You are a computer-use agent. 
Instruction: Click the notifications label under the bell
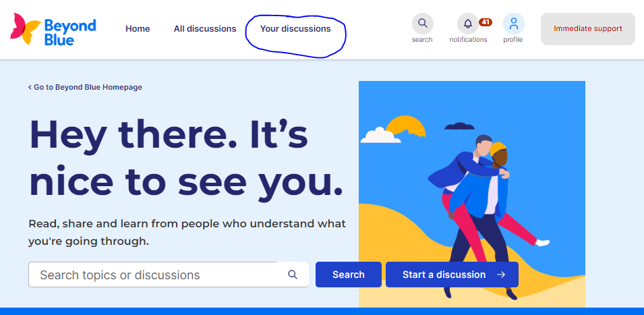point(468,40)
